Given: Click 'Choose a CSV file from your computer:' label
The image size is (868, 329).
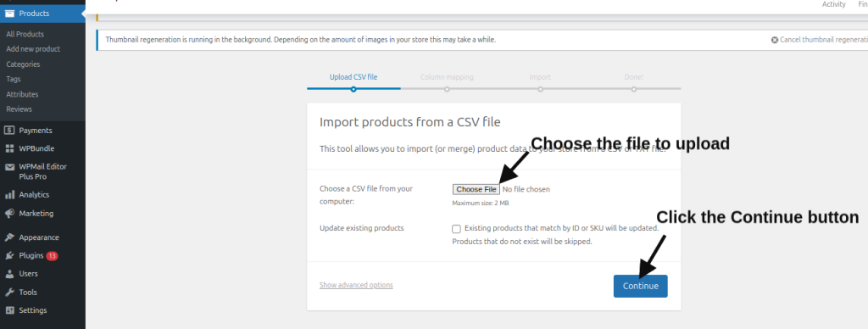Looking at the screenshot, I should (x=366, y=195).
